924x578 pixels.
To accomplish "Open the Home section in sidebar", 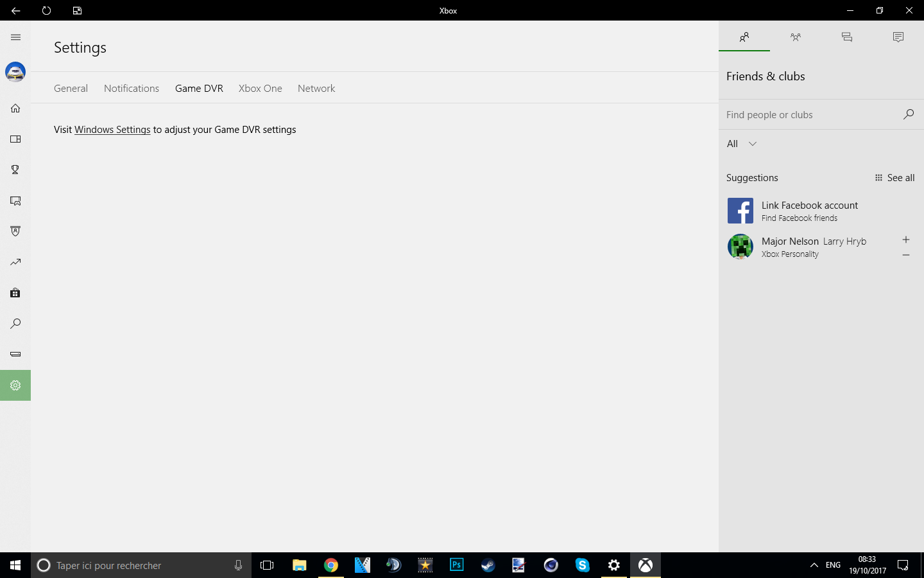I will click(15, 108).
